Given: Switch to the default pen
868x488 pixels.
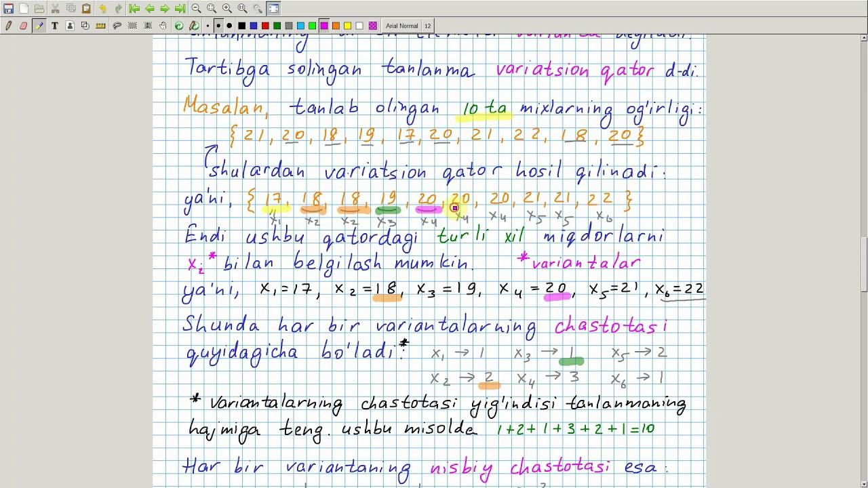Looking at the screenshot, I should pyautogui.click(x=195, y=26).
